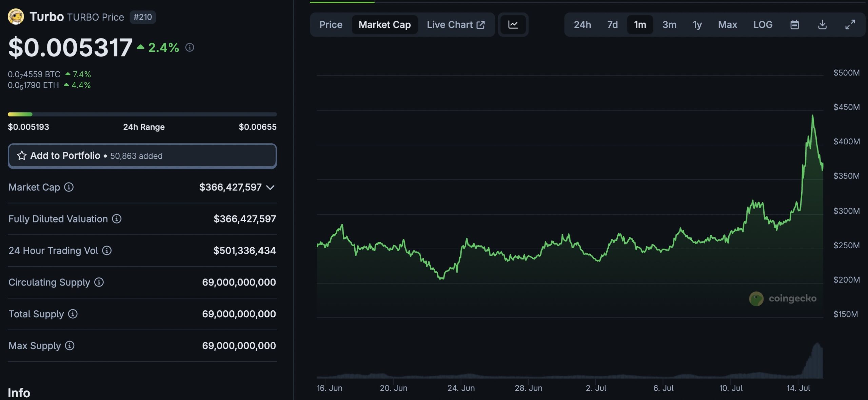868x400 pixels.
Task: Select the 3m time range
Action: [x=669, y=24]
